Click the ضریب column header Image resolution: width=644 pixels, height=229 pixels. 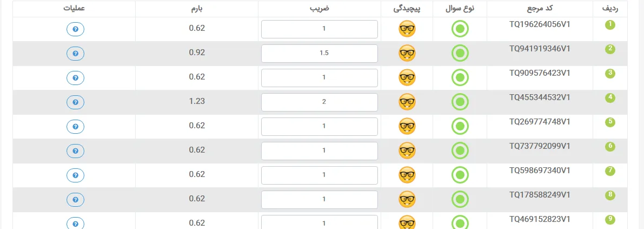coord(320,9)
